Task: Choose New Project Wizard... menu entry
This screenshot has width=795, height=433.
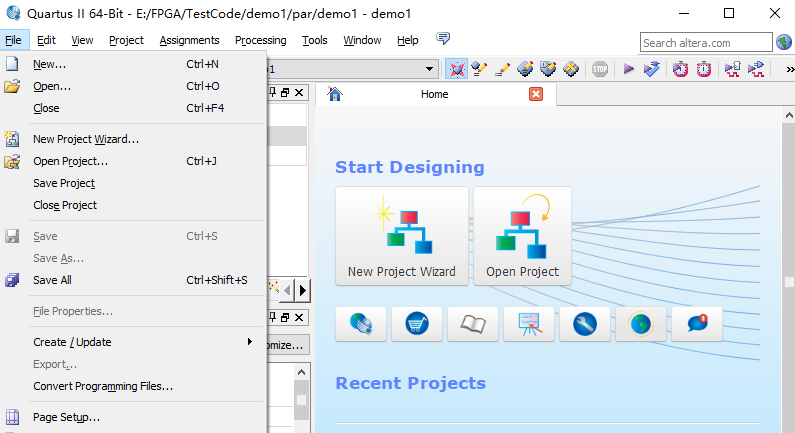Action: 133,139
